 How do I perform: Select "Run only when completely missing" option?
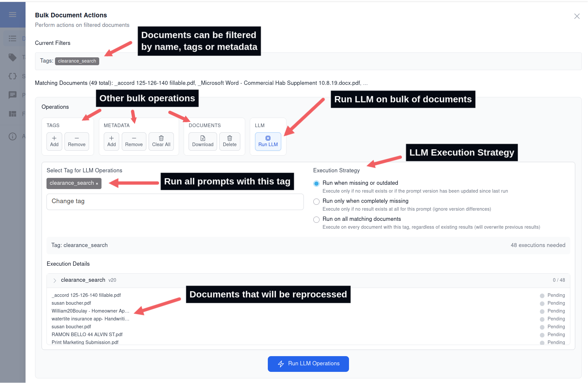(x=316, y=201)
